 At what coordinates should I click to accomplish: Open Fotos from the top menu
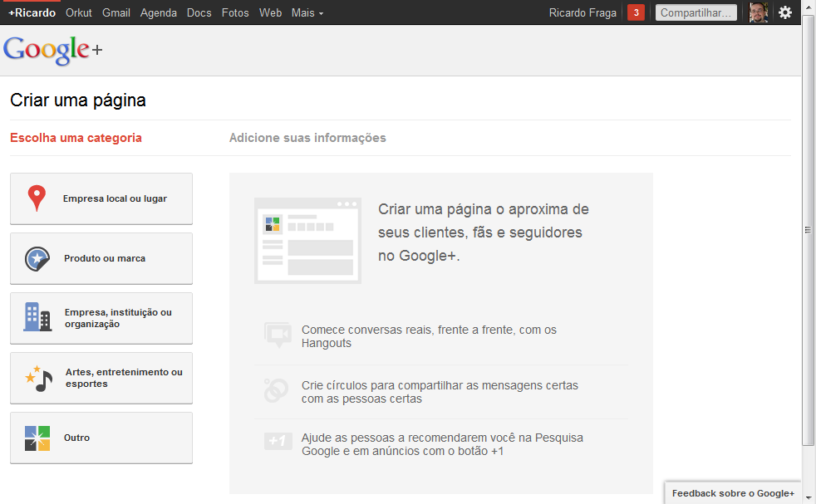tap(234, 12)
